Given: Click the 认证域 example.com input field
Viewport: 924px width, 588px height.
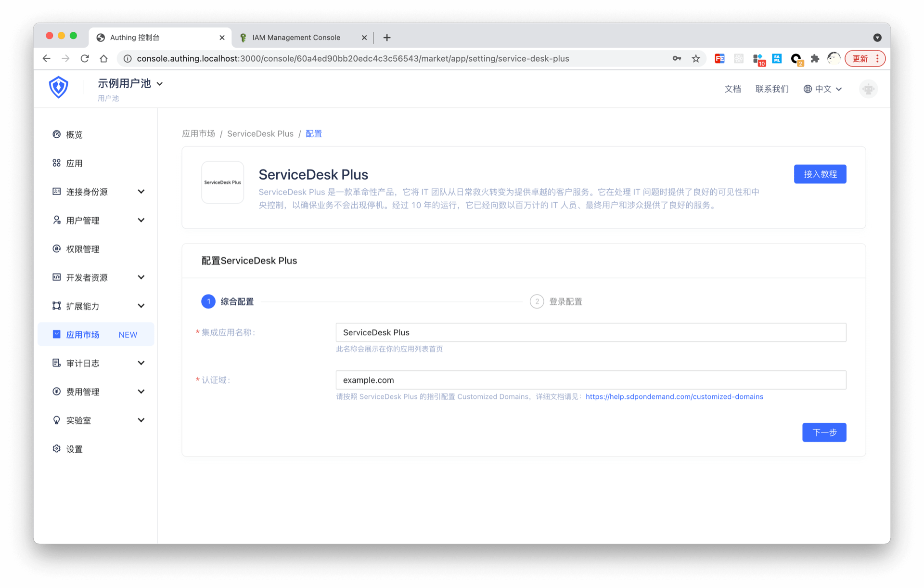Looking at the screenshot, I should [x=590, y=380].
